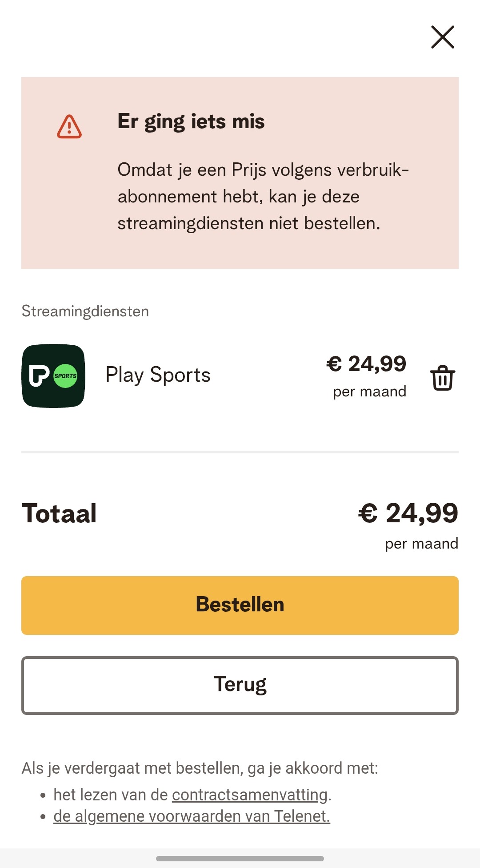Click the Play Sports service name
This screenshot has width=480, height=868.
158,375
